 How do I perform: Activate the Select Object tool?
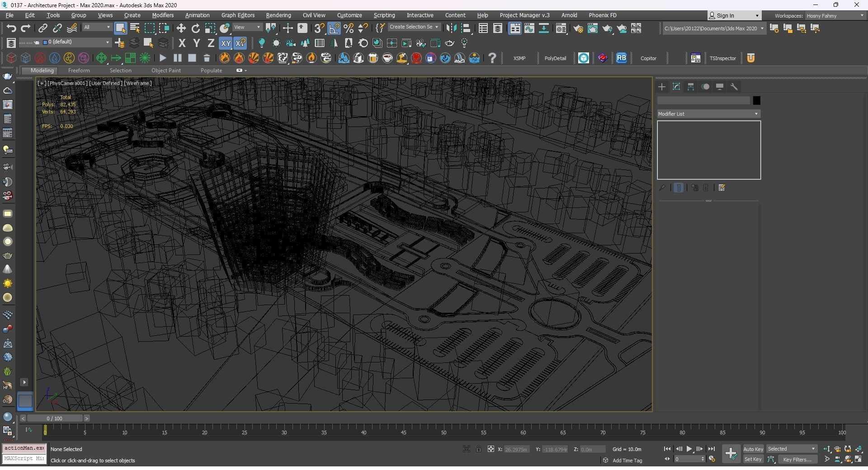coord(120,28)
